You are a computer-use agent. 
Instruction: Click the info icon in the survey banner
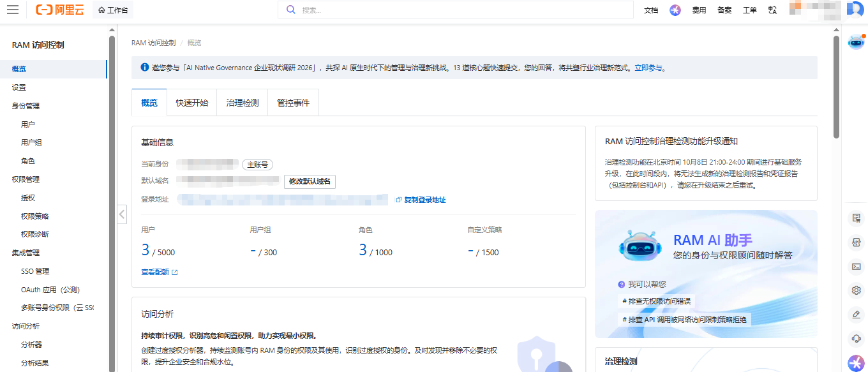(x=145, y=68)
